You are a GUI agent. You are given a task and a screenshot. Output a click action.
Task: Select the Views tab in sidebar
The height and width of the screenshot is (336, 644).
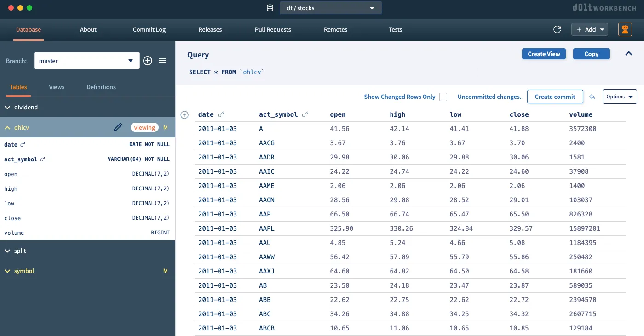[57, 87]
